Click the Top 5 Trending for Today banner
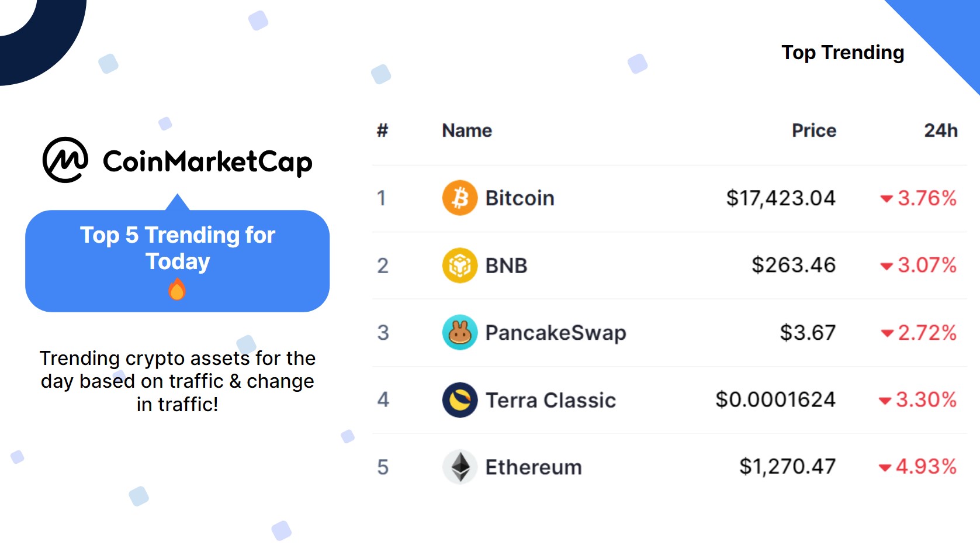Viewport: 980px width, 548px height. click(x=178, y=261)
